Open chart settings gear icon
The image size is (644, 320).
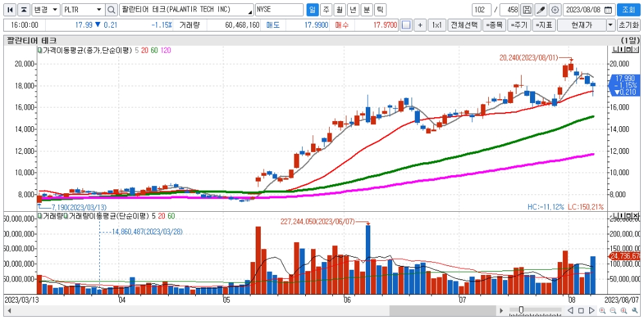tap(555, 10)
